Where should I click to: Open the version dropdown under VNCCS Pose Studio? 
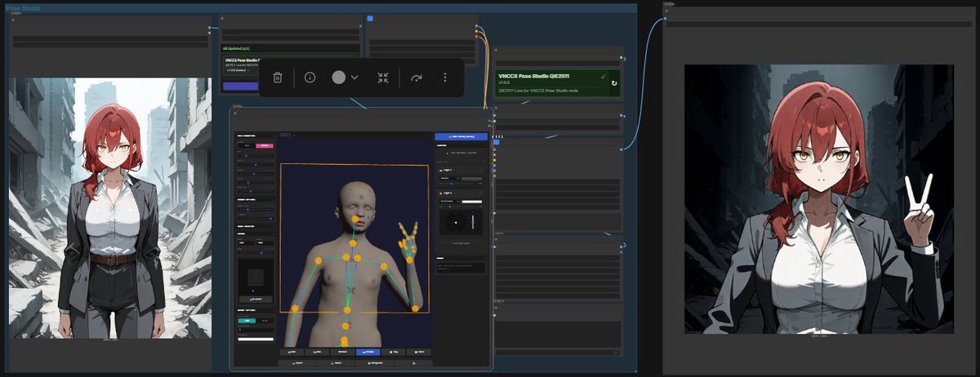coord(239,70)
